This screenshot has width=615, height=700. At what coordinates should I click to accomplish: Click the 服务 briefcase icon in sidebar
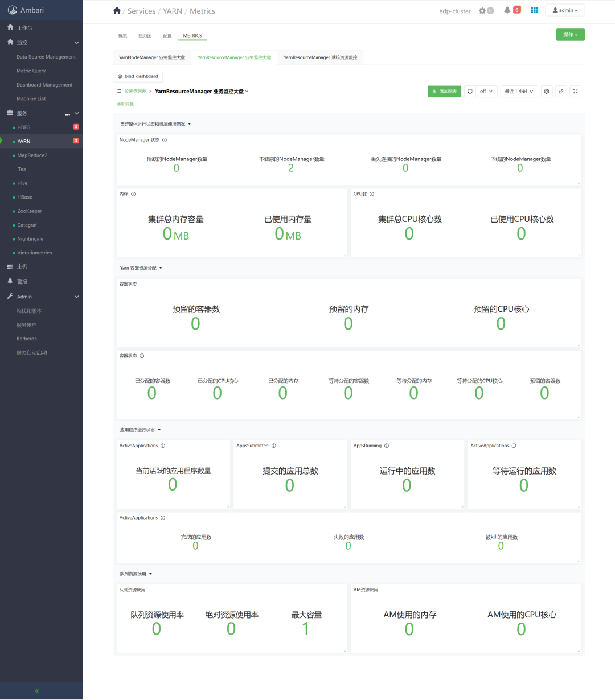10,113
